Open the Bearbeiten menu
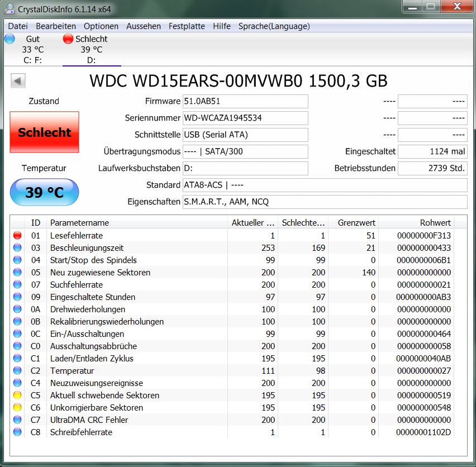Image resolution: width=476 pixels, height=467 pixels. pyautogui.click(x=55, y=26)
